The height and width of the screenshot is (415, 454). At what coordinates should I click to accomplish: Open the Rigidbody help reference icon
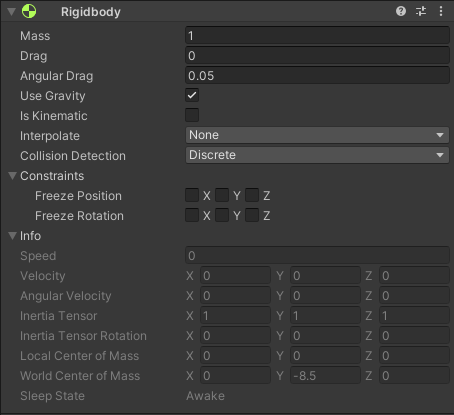click(401, 11)
